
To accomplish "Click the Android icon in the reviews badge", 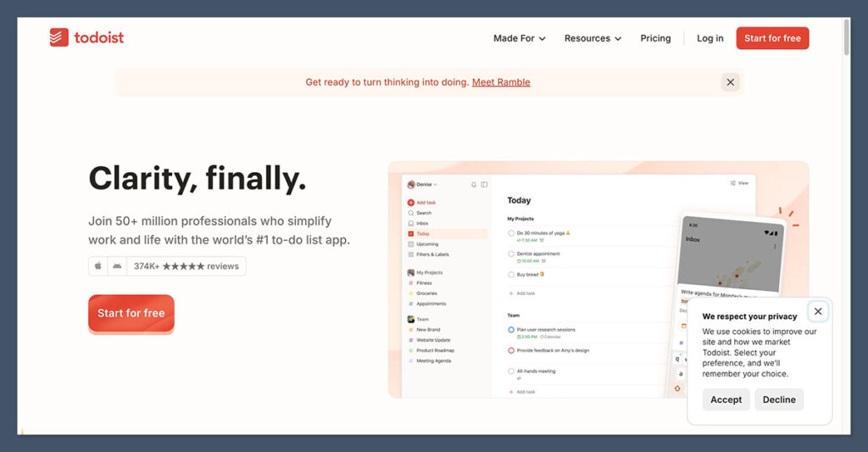I will (117, 266).
